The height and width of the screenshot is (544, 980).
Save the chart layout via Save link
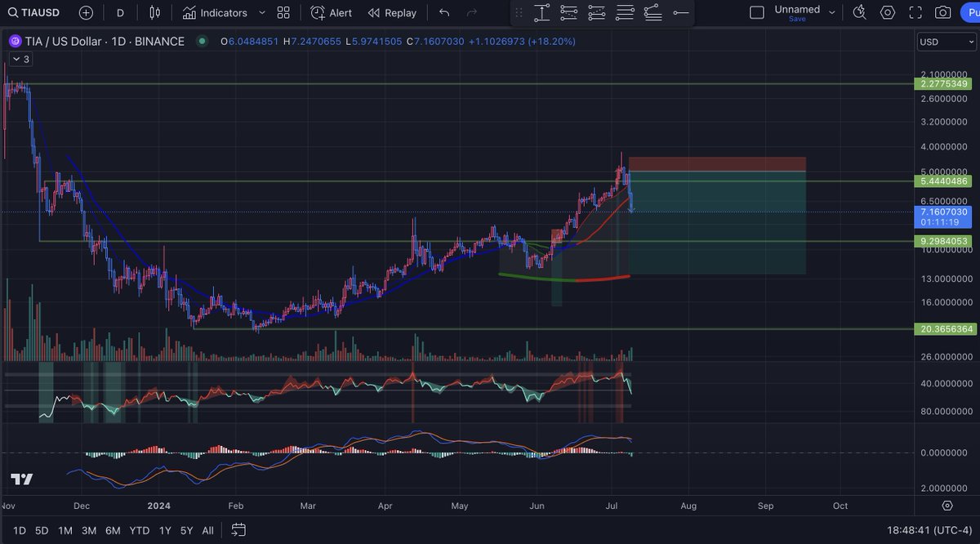(797, 19)
